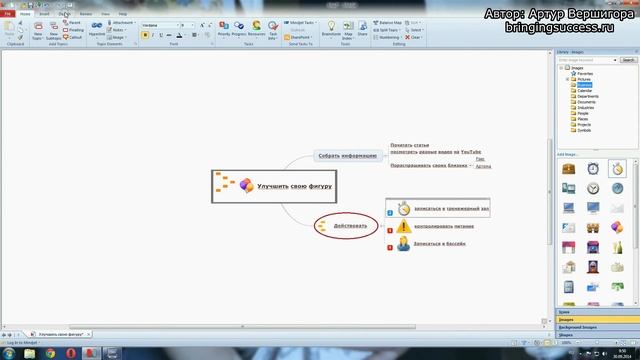
Task: Select the Собрать информацию topic
Action: click(x=348, y=156)
